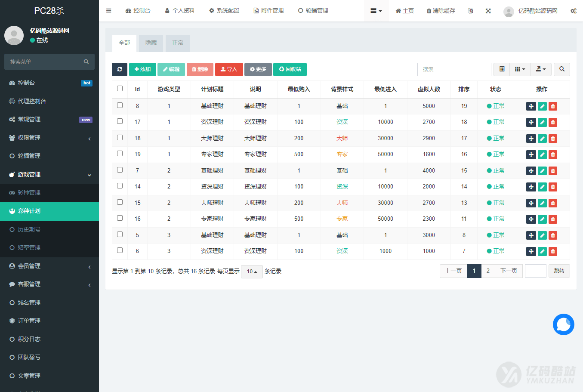Edit row Id 17 with pencil icon
Viewport: 583px width, 392px height.
pyautogui.click(x=542, y=122)
